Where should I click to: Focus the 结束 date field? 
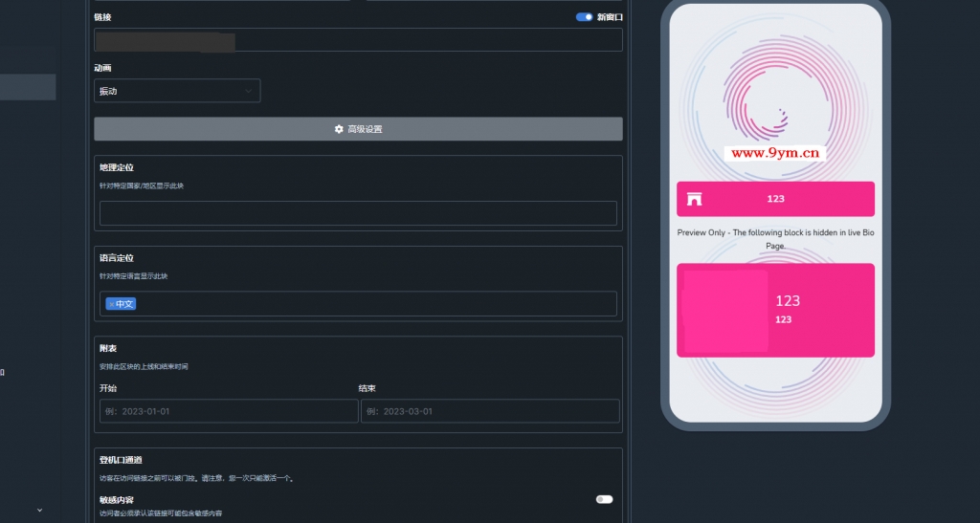point(490,411)
